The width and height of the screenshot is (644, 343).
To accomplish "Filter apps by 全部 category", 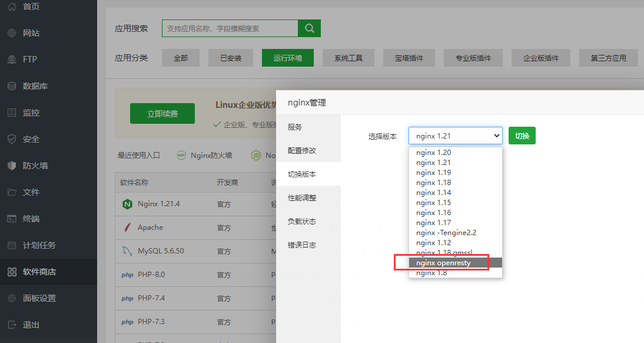I will pyautogui.click(x=181, y=58).
